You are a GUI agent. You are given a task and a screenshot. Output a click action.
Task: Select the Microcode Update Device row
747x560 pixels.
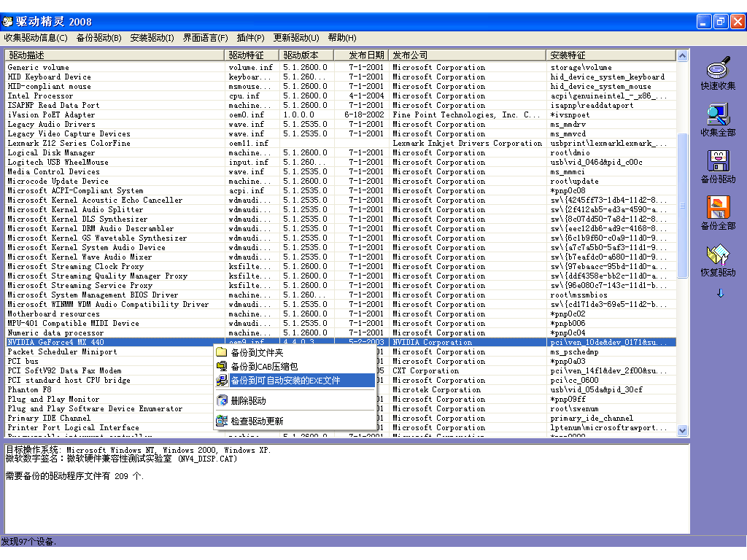(x=341, y=182)
